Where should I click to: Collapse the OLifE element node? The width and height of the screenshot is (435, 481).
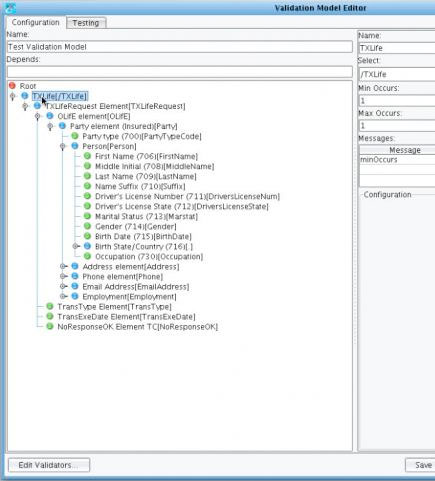(x=38, y=116)
